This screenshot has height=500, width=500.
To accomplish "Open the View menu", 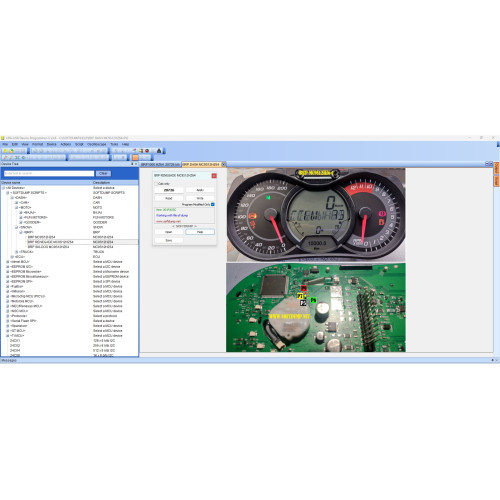I will (x=25, y=144).
